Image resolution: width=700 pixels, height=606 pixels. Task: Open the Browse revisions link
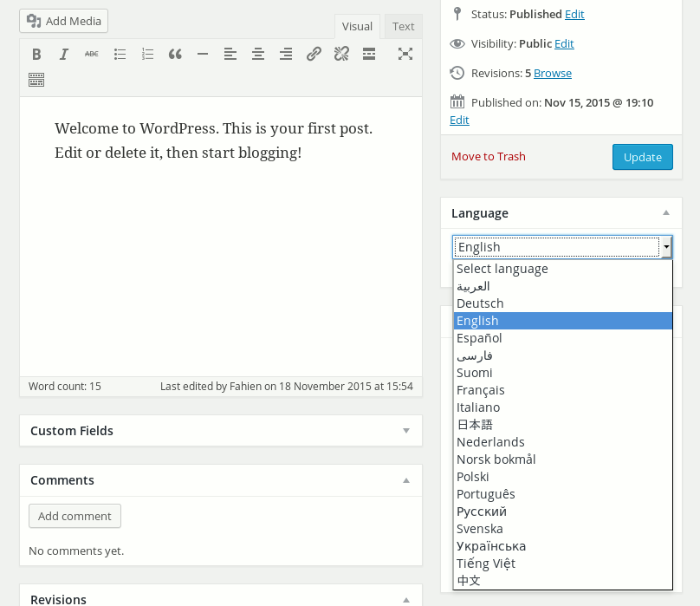tap(553, 74)
